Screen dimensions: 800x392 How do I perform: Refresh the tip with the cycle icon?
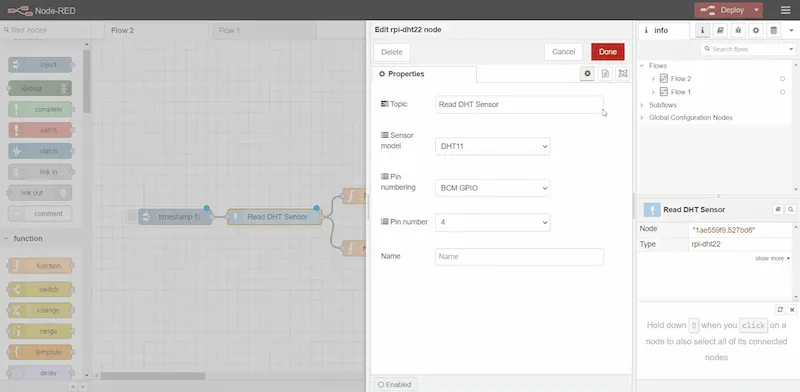click(x=780, y=310)
